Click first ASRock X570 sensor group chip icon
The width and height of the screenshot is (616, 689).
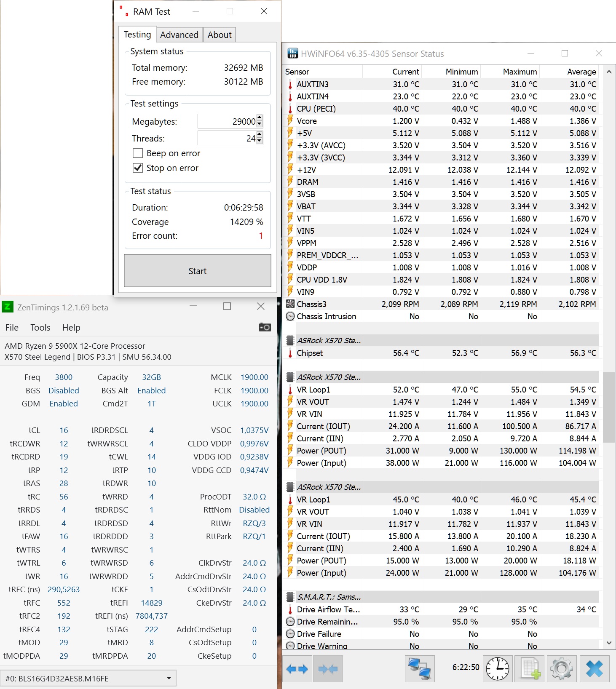point(290,340)
